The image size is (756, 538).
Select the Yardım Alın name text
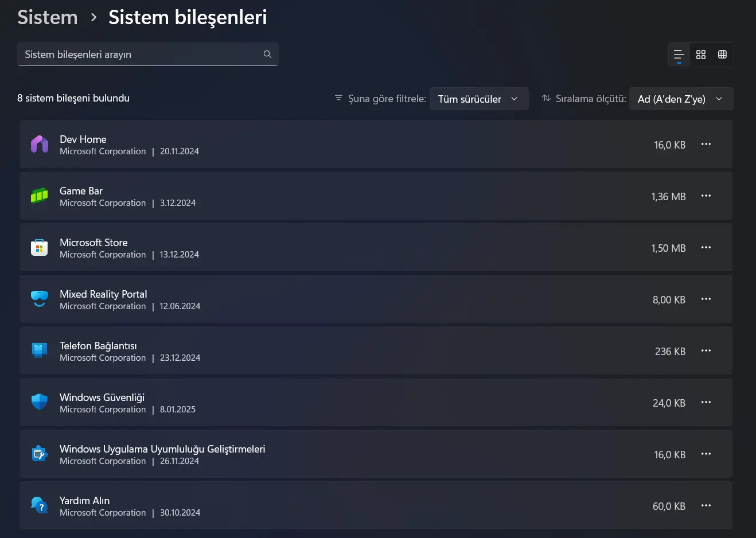[85, 501]
